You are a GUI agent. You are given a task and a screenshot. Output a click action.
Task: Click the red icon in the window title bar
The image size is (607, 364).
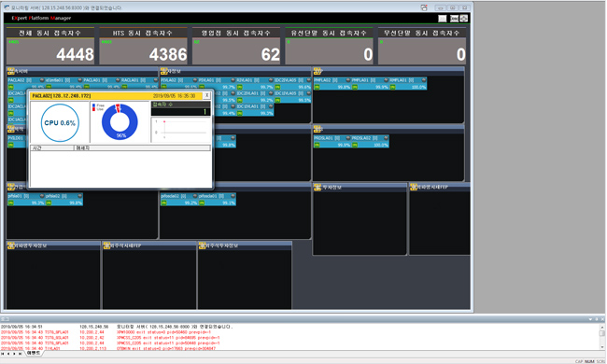[424, 7]
